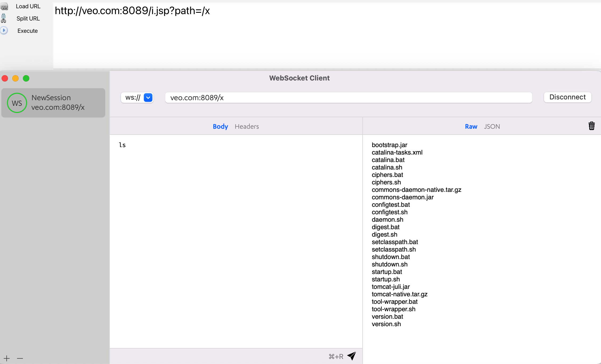Click the Load URL icon
The height and width of the screenshot is (364, 601).
[4, 6]
